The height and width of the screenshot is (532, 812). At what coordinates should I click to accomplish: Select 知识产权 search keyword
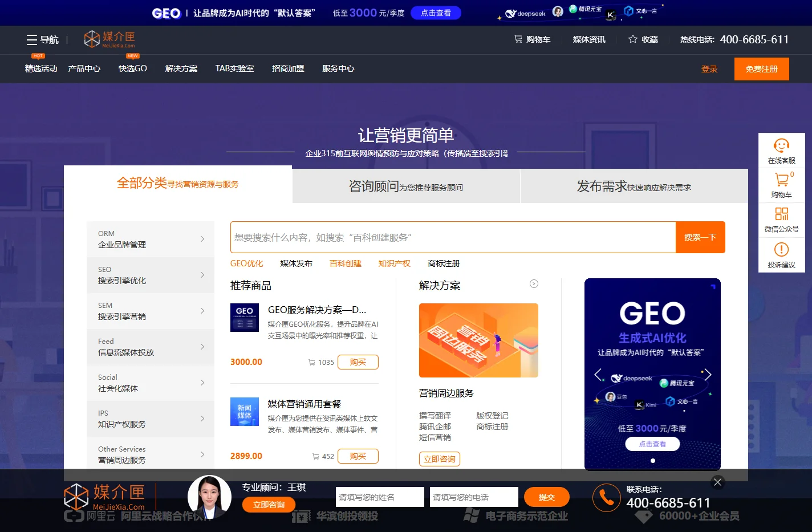(395, 263)
